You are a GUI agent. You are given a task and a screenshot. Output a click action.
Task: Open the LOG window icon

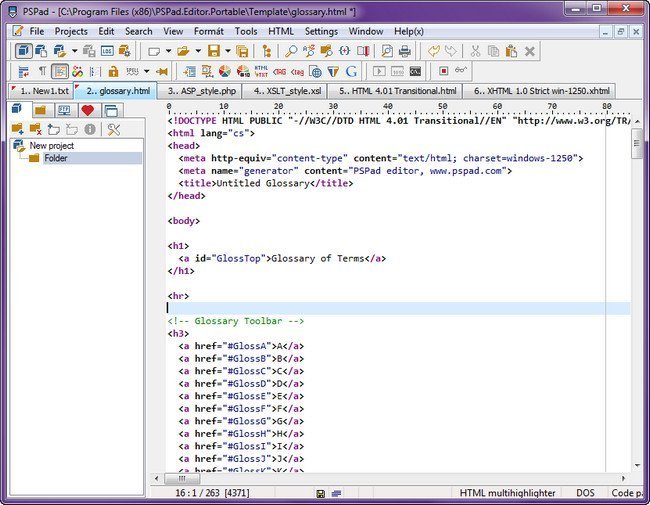(107, 51)
